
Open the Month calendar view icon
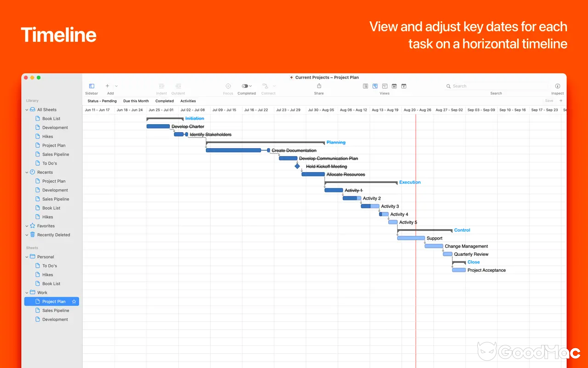click(x=394, y=86)
